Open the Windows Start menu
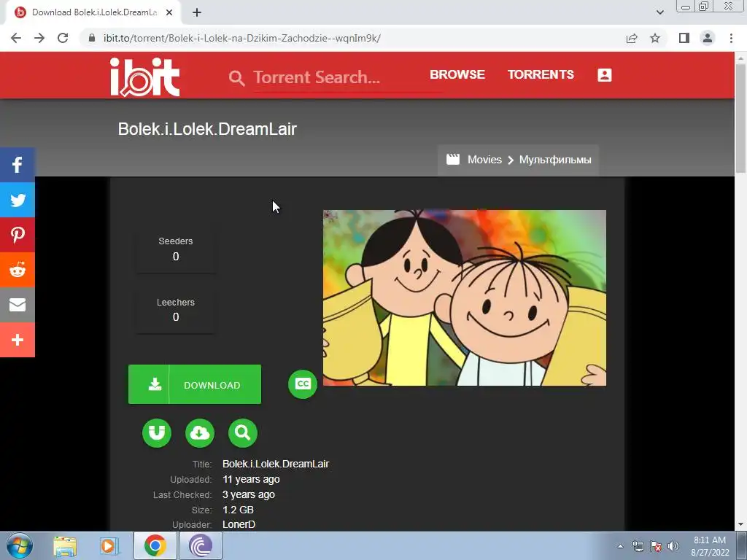Image resolution: width=747 pixels, height=560 pixels. [19, 545]
